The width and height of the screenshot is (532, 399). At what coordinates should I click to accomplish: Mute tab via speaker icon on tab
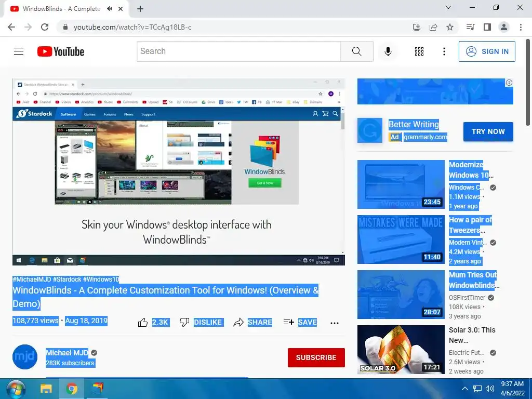tap(109, 9)
